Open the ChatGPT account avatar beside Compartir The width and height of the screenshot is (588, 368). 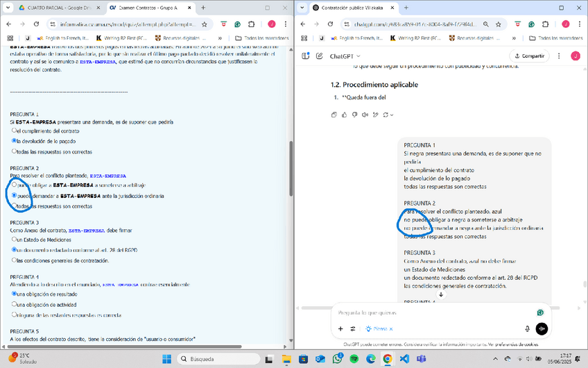(x=576, y=56)
